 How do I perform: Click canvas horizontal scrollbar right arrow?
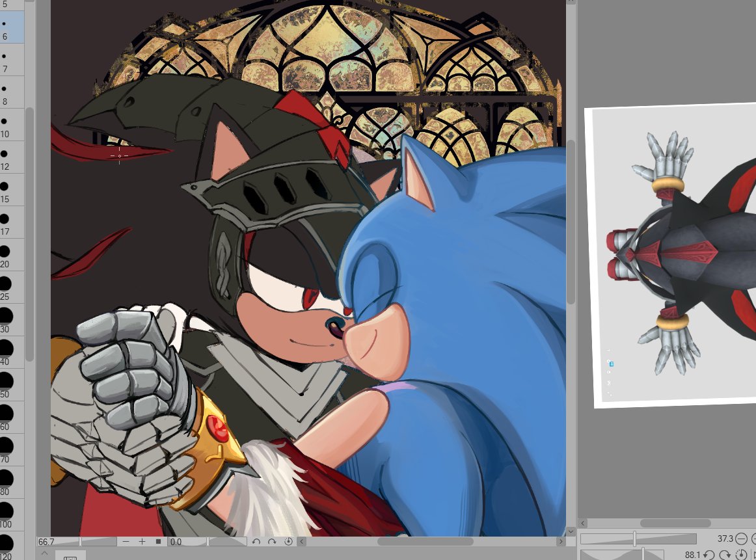coord(560,542)
